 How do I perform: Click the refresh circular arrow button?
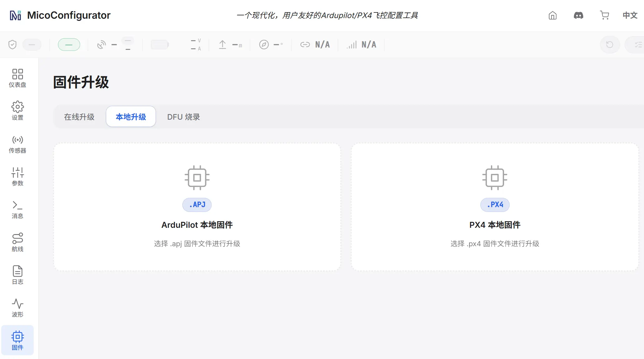pyautogui.click(x=610, y=45)
